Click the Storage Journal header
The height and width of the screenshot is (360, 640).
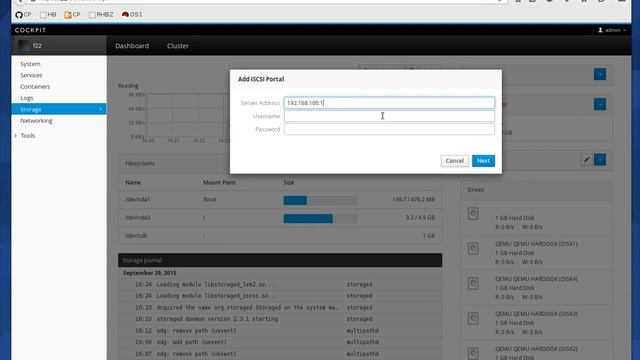280,260
